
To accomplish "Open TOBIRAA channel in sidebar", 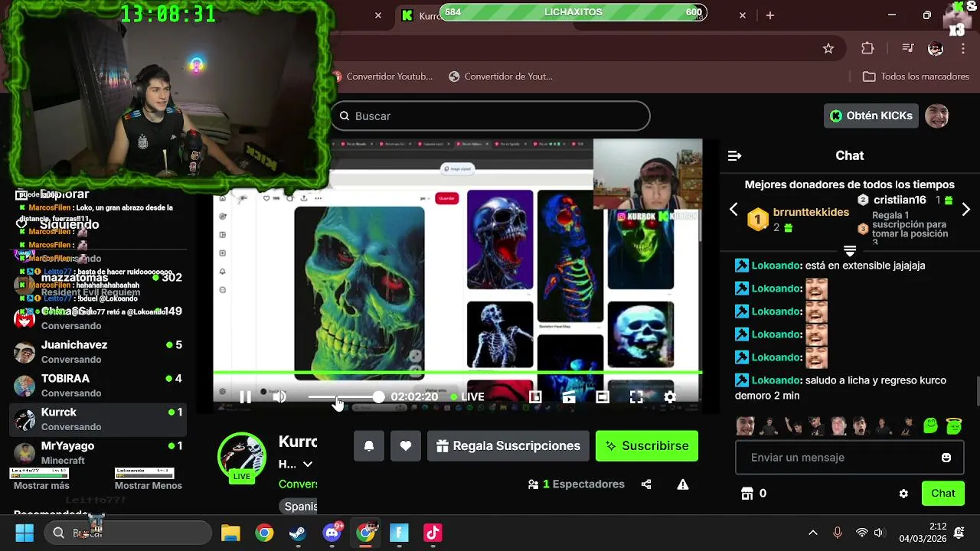I will point(99,386).
